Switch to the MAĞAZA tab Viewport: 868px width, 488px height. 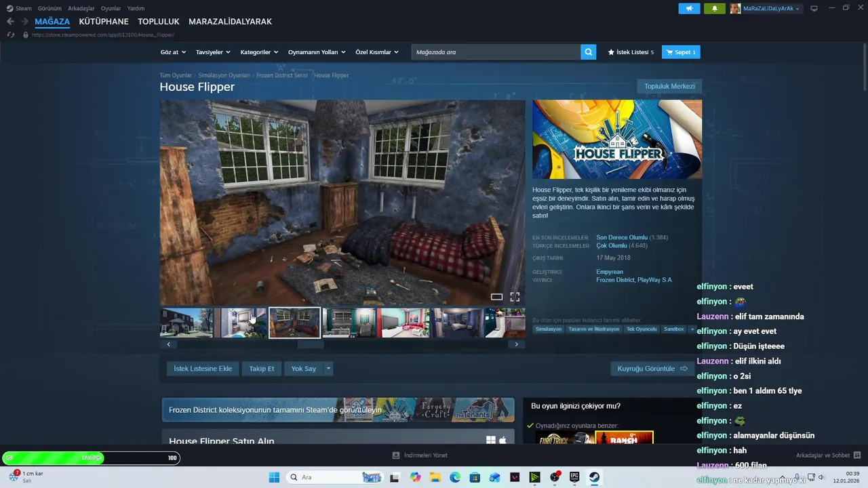52,22
